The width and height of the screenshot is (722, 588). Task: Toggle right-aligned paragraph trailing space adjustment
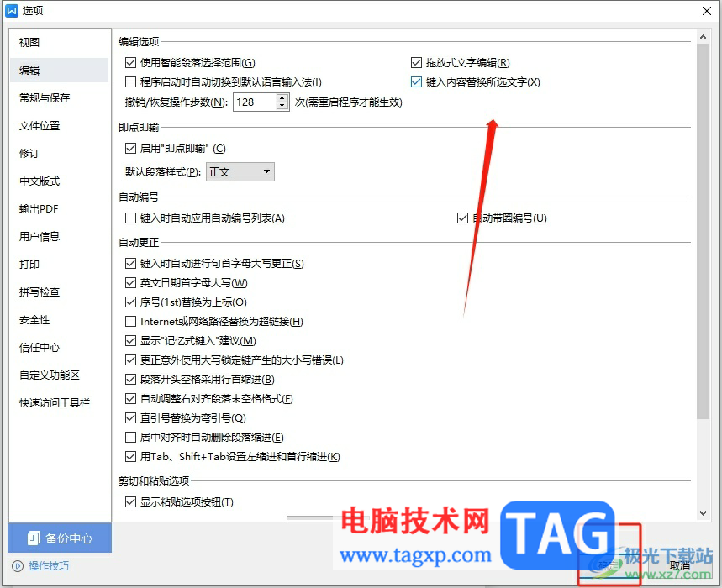(x=131, y=398)
